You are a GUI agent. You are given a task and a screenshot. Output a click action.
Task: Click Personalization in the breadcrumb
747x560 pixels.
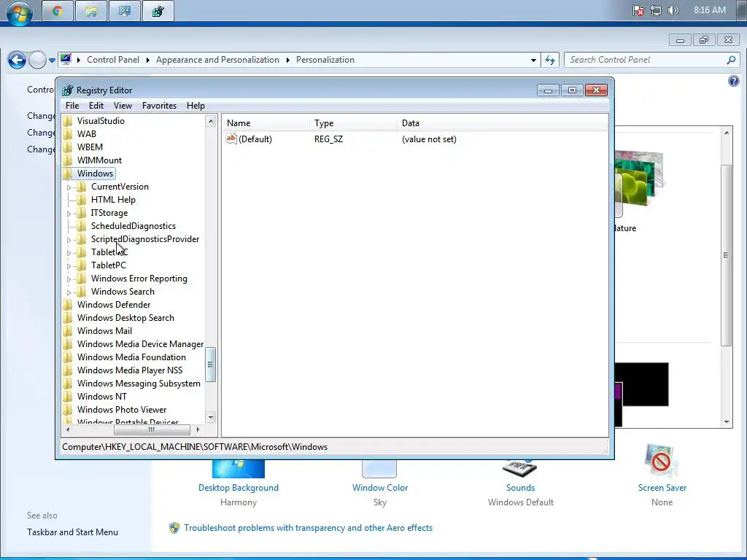(x=325, y=60)
